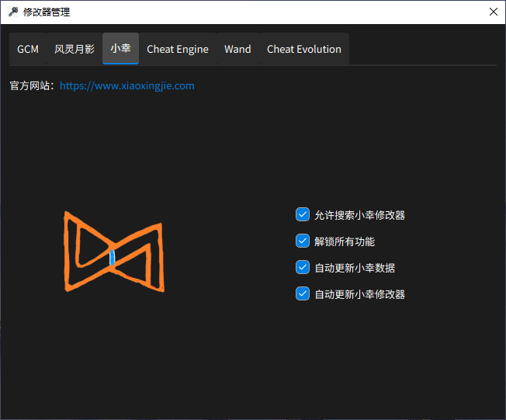Close the 修改器管理 window

point(493,12)
